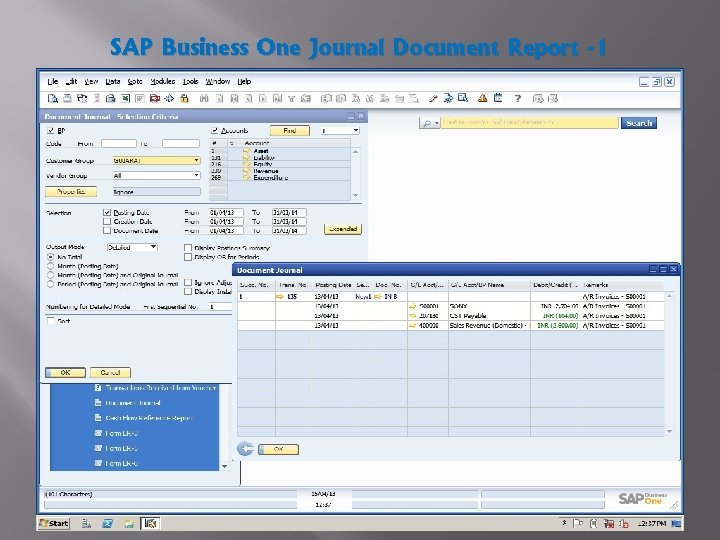Click the active SAP icon in taskbar
The width and height of the screenshot is (720, 540).
[150, 523]
